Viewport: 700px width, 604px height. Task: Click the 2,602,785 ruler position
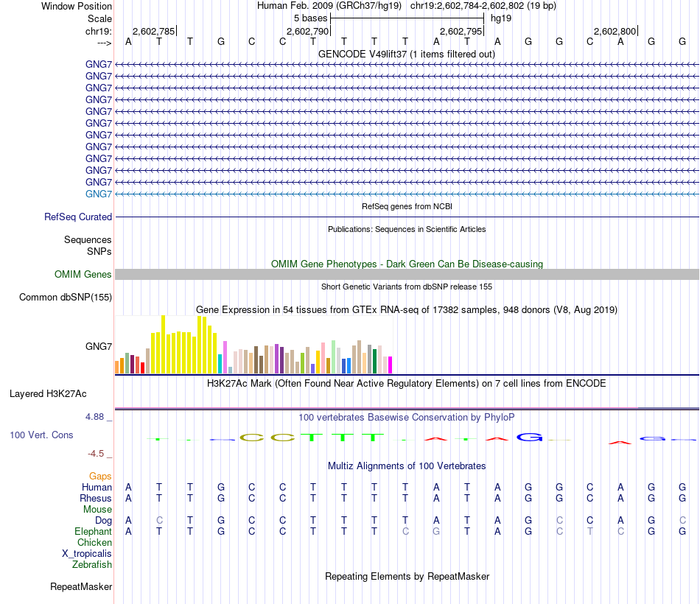[153, 31]
